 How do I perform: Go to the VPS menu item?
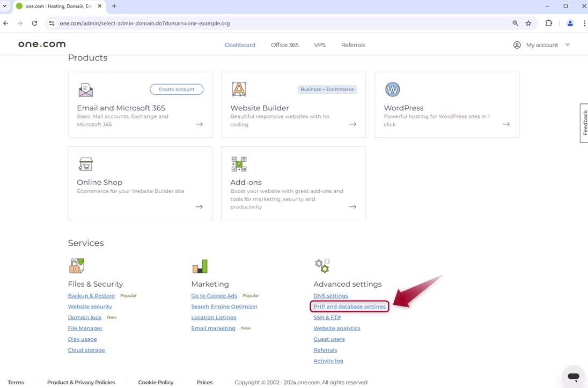click(320, 45)
